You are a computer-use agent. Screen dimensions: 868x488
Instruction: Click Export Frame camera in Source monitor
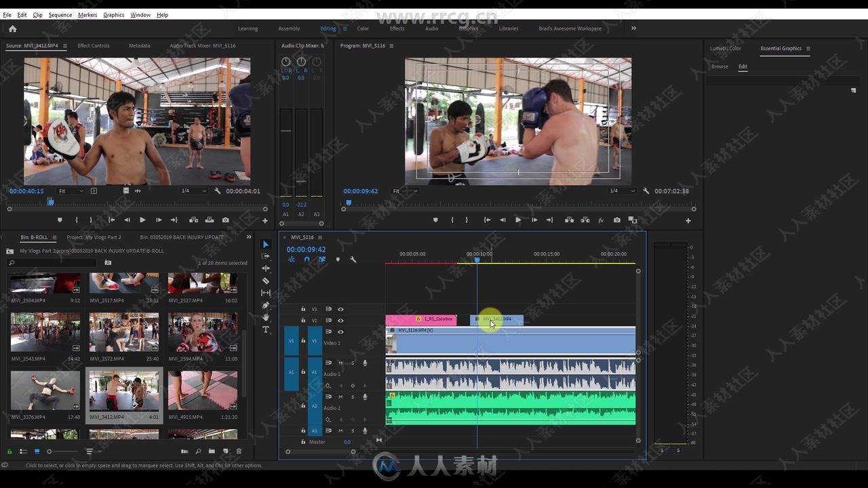point(225,220)
